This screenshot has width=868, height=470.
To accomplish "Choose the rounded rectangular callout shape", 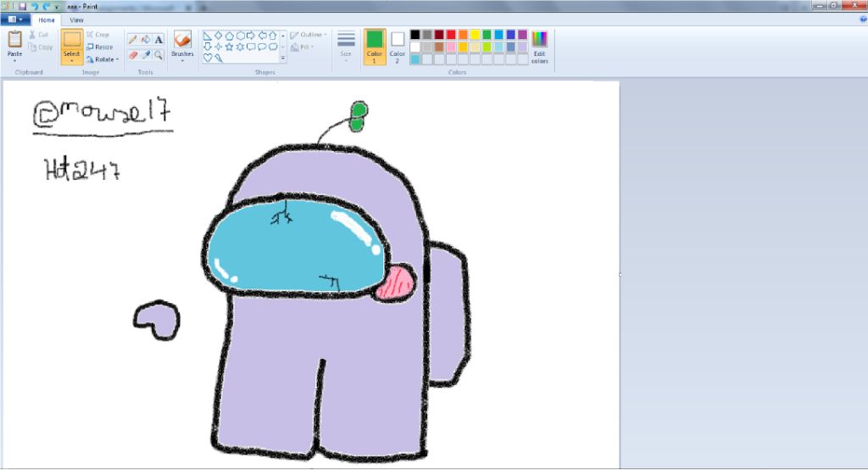I will 251,47.
